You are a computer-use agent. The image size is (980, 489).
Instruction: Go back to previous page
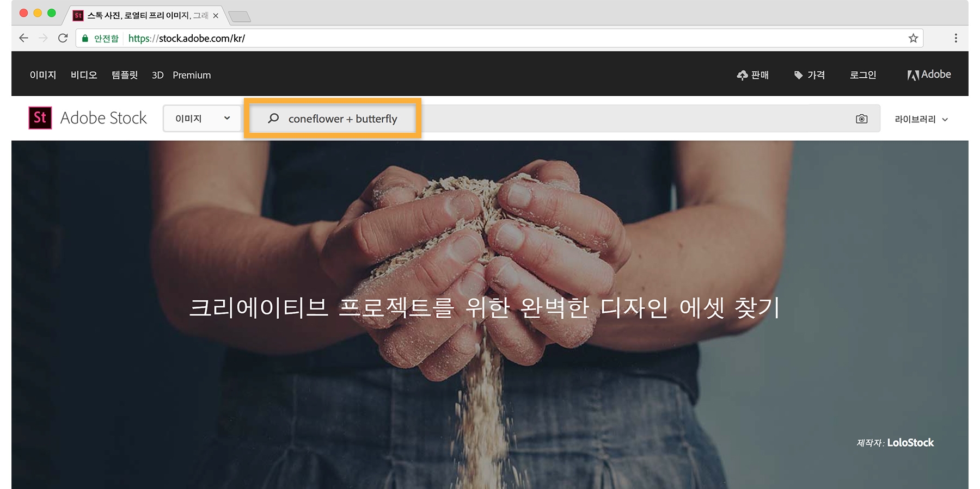[x=23, y=38]
